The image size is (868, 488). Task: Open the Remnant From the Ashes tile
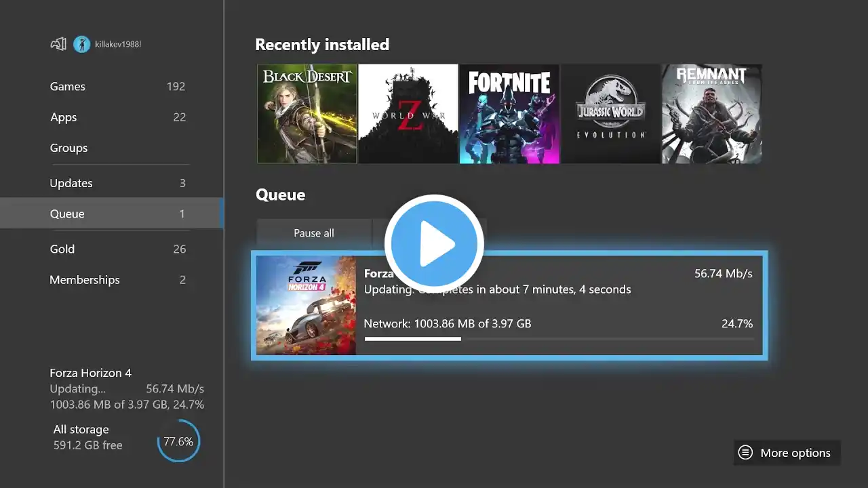click(x=711, y=114)
